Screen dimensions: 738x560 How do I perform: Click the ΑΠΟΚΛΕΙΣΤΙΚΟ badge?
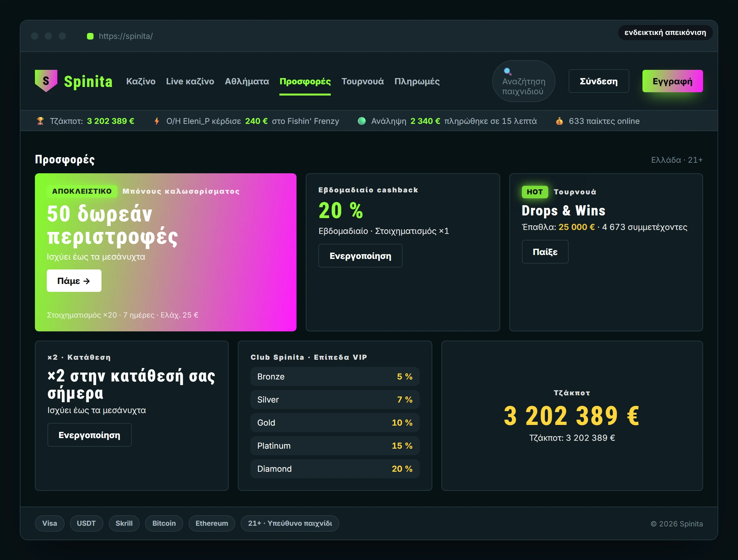coord(82,191)
